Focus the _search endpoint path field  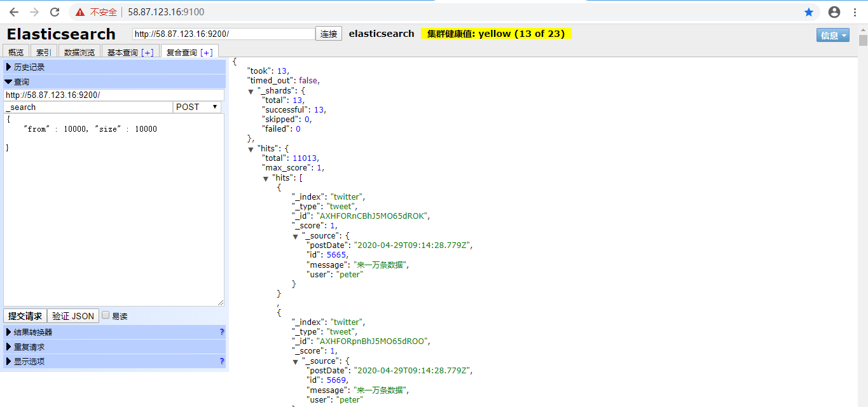(x=88, y=107)
